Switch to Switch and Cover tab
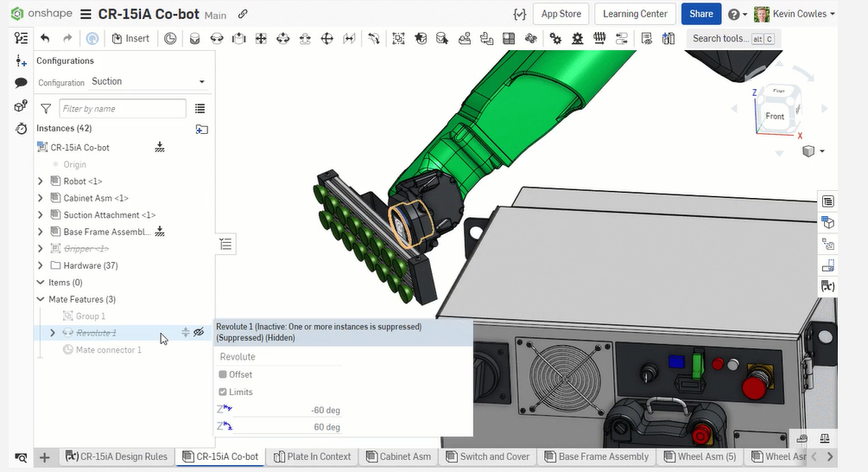This screenshot has width=868, height=472. 487,456
